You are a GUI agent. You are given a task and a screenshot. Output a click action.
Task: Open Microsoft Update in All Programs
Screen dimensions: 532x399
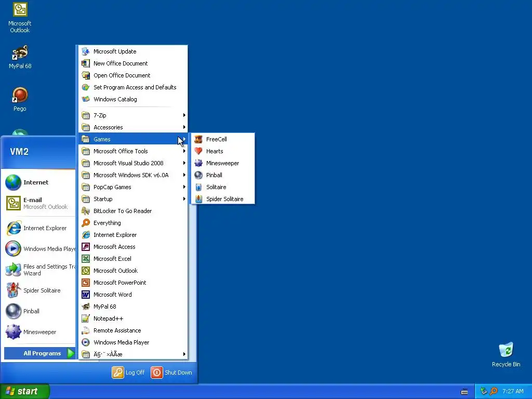click(133, 51)
